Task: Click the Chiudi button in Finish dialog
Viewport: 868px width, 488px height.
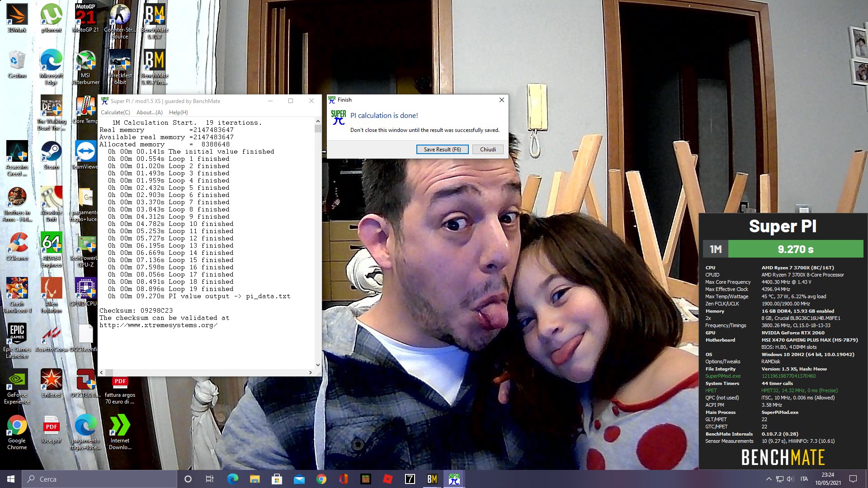Action: pyautogui.click(x=488, y=150)
